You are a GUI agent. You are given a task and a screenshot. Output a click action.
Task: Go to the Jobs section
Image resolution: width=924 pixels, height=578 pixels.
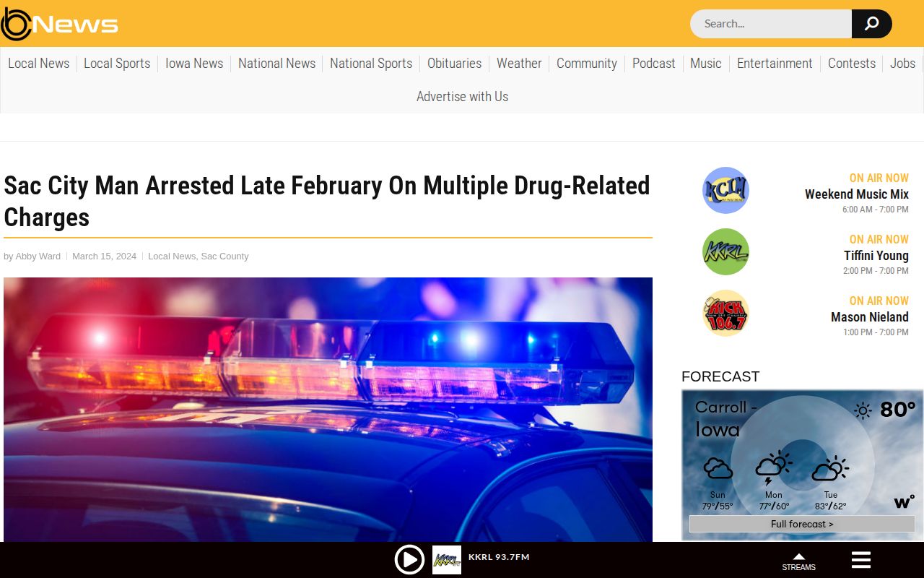click(902, 64)
